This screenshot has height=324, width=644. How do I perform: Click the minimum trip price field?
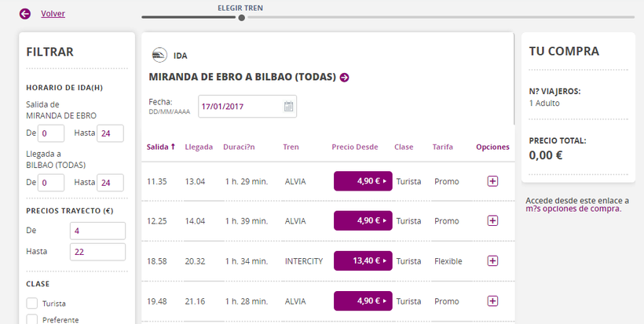point(97,231)
